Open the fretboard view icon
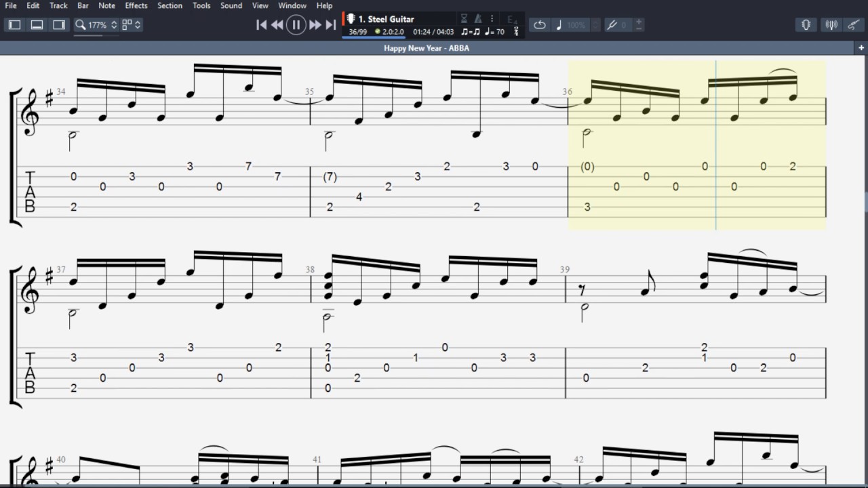The height and width of the screenshot is (488, 868). pyautogui.click(x=806, y=25)
